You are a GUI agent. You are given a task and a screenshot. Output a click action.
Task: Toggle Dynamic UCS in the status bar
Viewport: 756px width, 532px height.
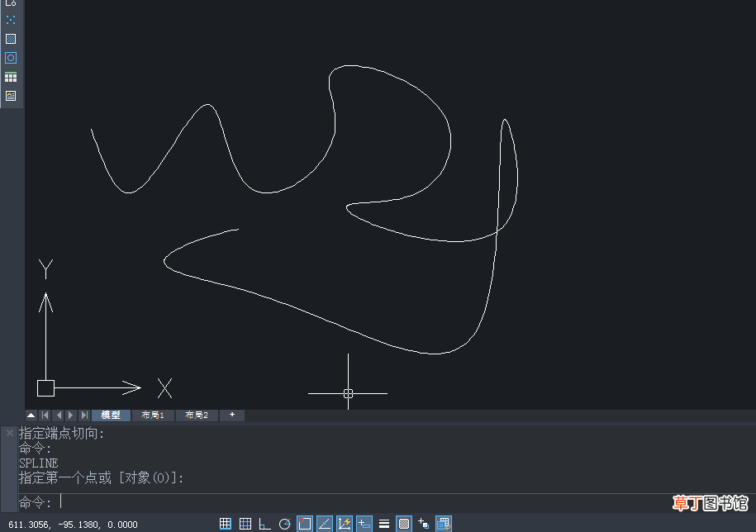(x=345, y=524)
